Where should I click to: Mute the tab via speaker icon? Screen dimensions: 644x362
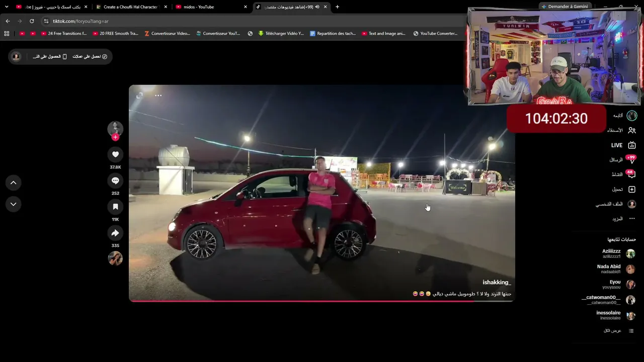(x=317, y=7)
